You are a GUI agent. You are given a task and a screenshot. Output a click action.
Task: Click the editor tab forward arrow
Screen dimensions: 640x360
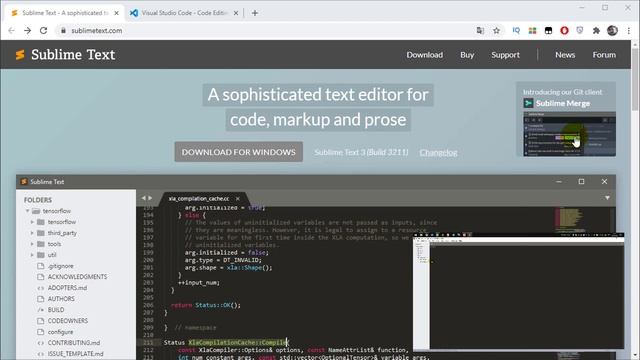coord(150,198)
